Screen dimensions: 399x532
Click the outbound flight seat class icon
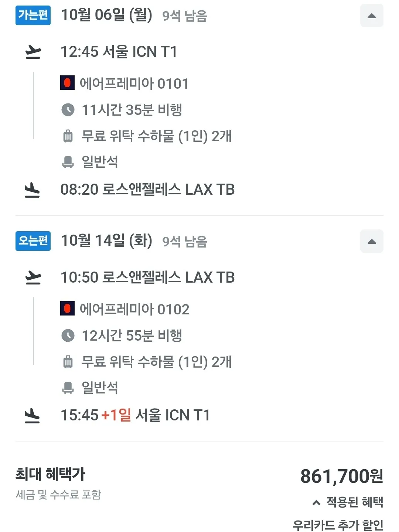68,162
